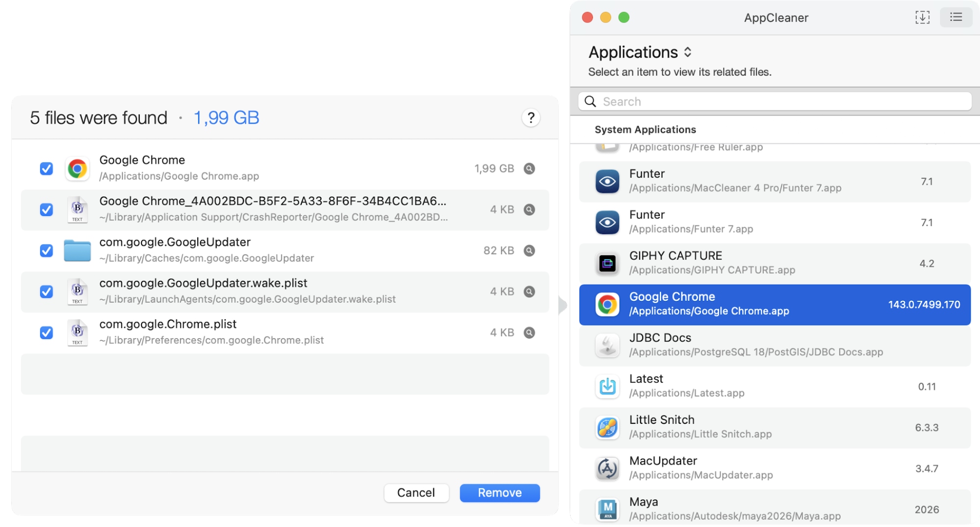Click the drop-target icon in the AppCleaner toolbar

pyautogui.click(x=922, y=18)
